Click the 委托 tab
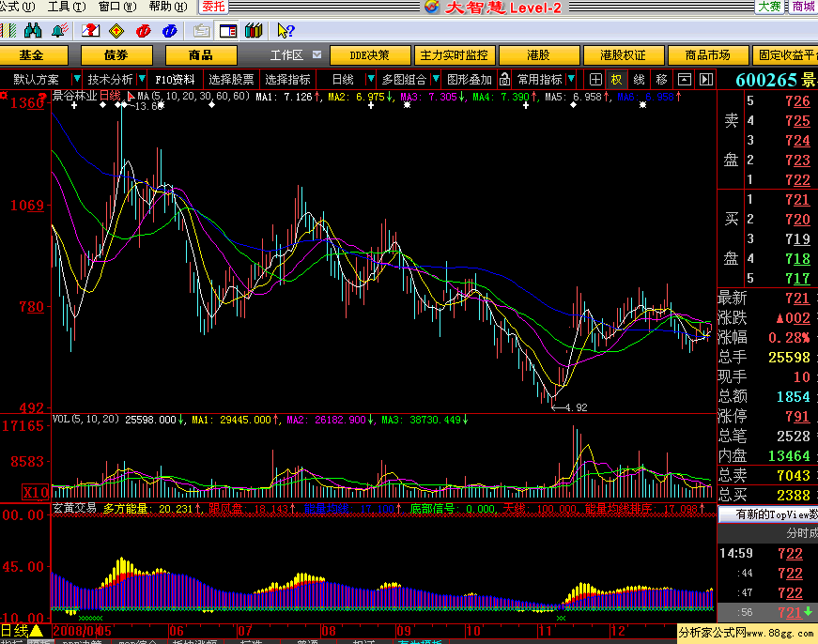 (213, 7)
